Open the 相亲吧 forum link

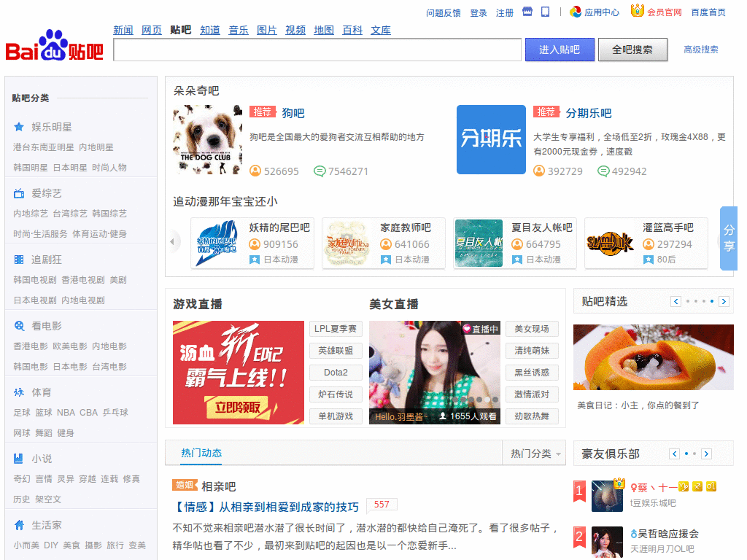pos(219,486)
